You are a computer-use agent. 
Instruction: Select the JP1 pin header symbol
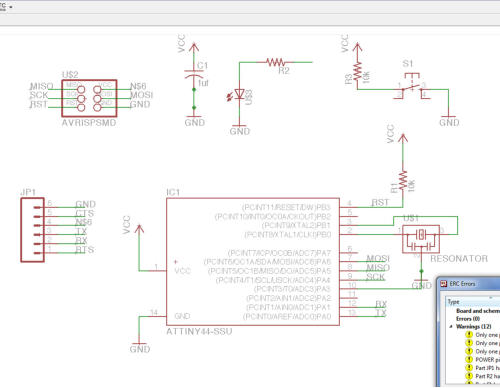coord(32,230)
